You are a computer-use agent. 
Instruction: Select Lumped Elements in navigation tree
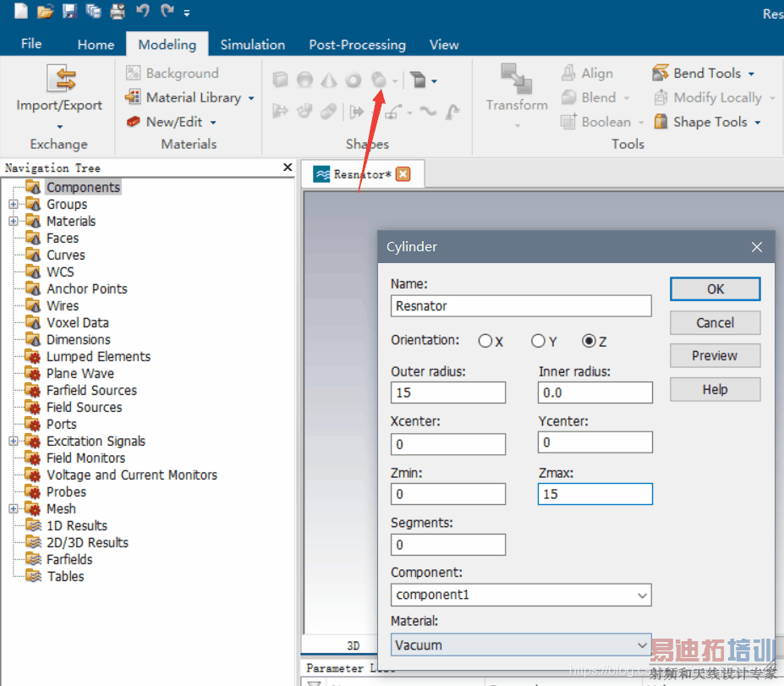click(98, 356)
